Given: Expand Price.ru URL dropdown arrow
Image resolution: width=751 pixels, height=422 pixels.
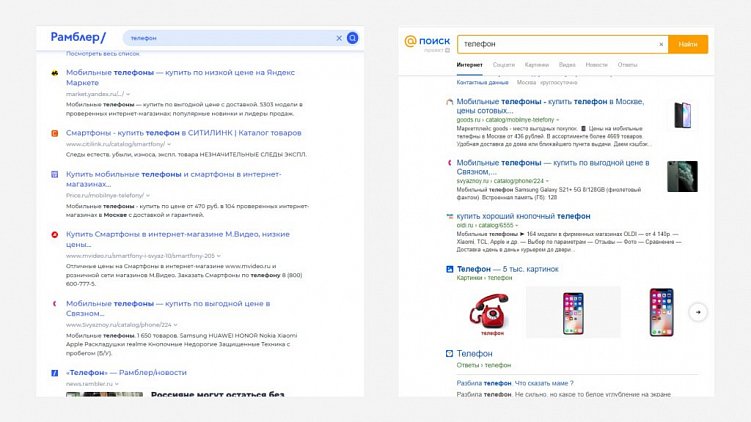Looking at the screenshot, I should tap(148, 195).
